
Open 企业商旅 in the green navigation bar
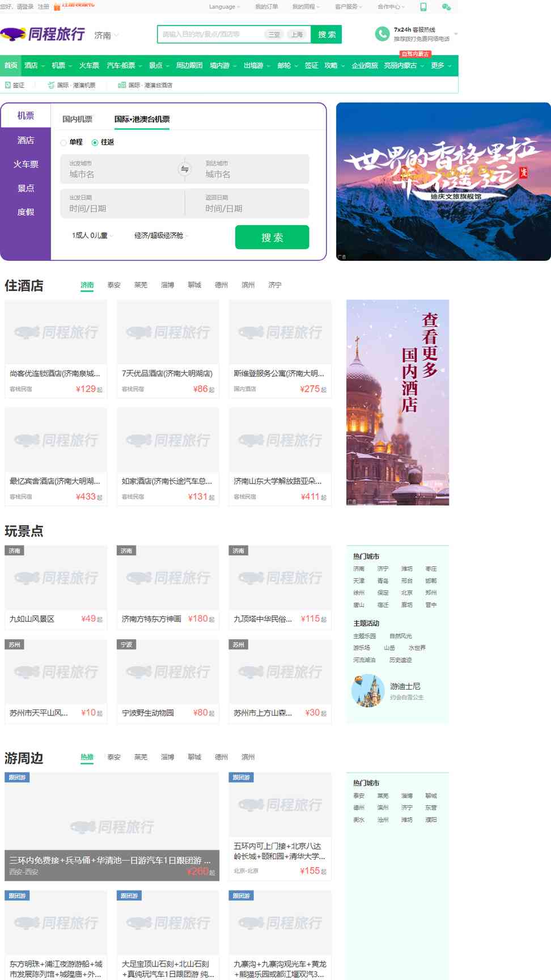click(364, 66)
